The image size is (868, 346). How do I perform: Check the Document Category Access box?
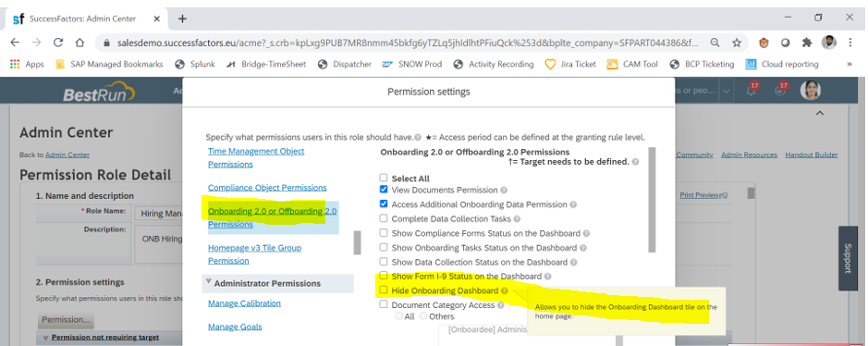pyautogui.click(x=383, y=304)
